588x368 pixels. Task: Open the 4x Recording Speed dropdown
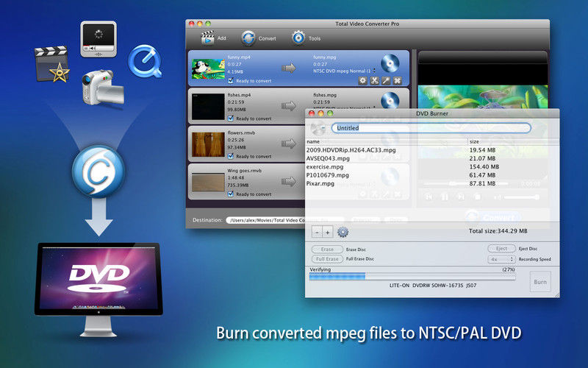(501, 259)
